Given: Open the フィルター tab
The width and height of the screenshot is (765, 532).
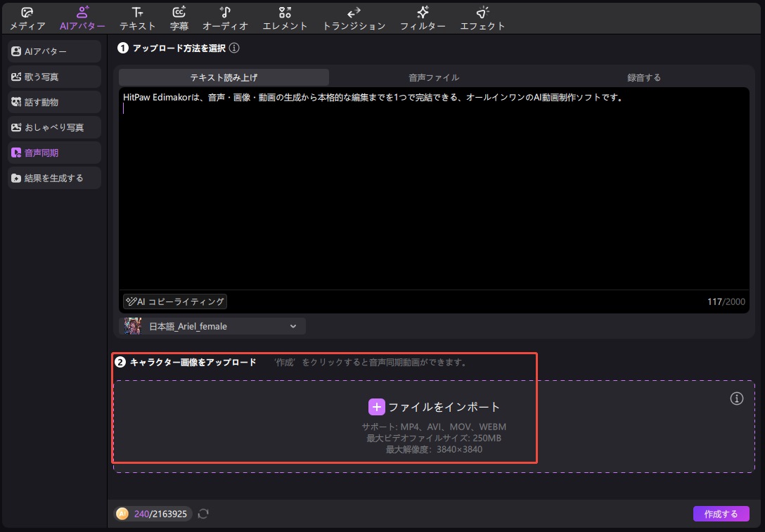Looking at the screenshot, I should 423,18.
